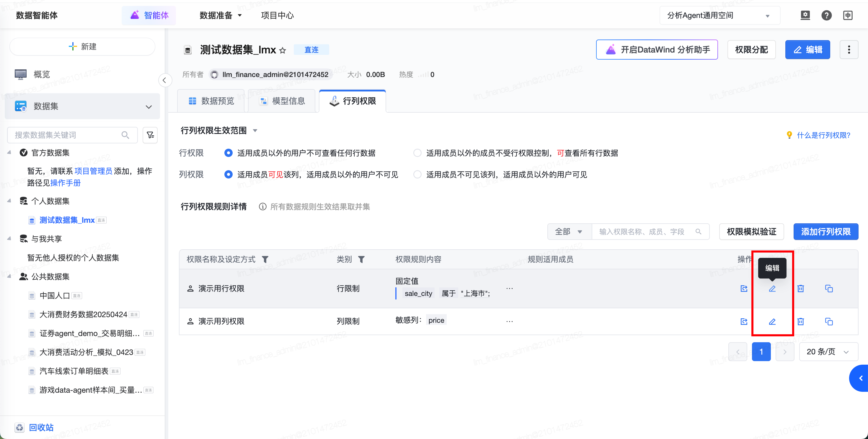Collapse the 与我共享 tree node
This screenshot has width=868, height=439.
tap(9, 239)
